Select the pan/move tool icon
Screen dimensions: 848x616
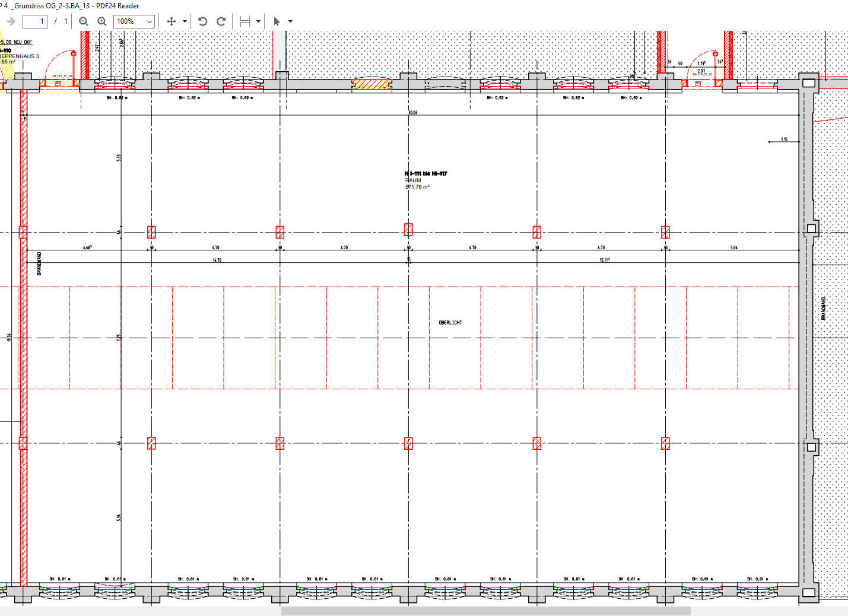tap(171, 21)
